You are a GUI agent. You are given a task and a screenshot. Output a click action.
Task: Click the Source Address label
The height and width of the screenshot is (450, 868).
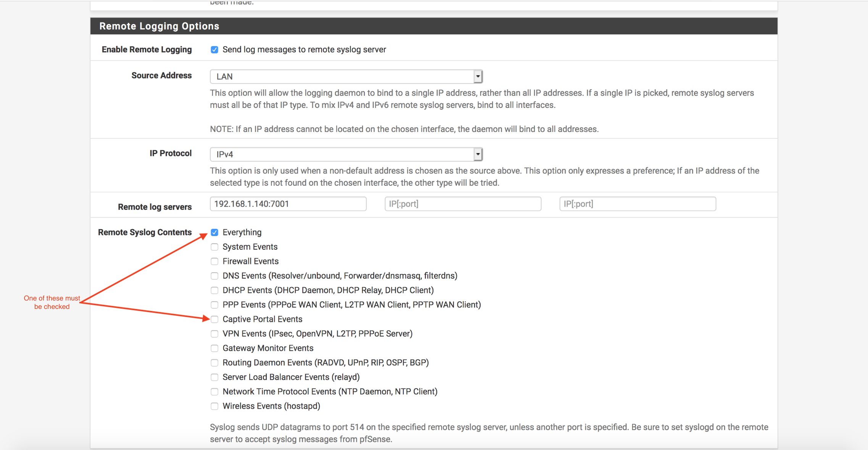[161, 76]
